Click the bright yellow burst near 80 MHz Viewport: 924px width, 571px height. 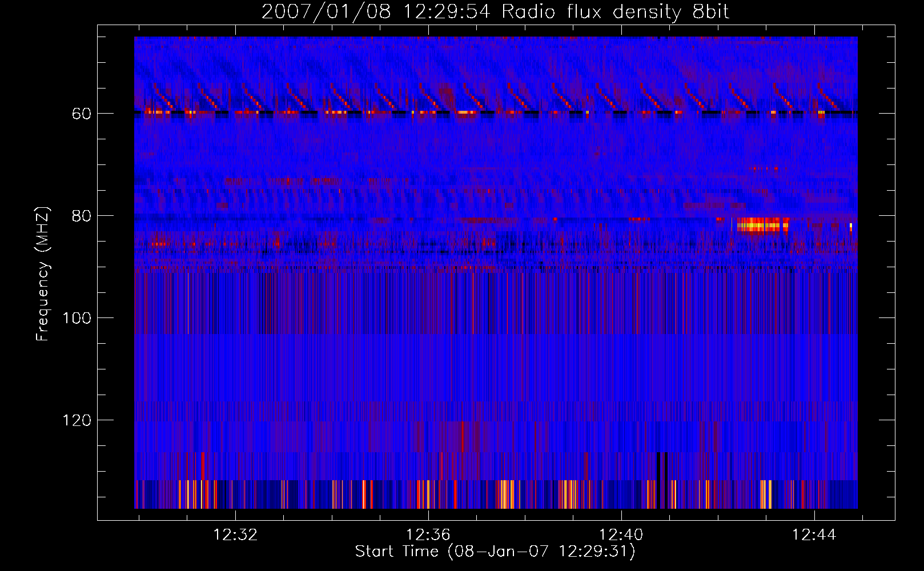tap(762, 226)
